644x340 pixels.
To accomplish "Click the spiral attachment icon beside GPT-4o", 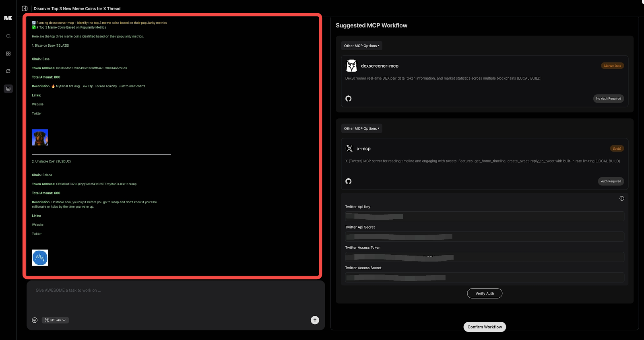I will pos(35,320).
